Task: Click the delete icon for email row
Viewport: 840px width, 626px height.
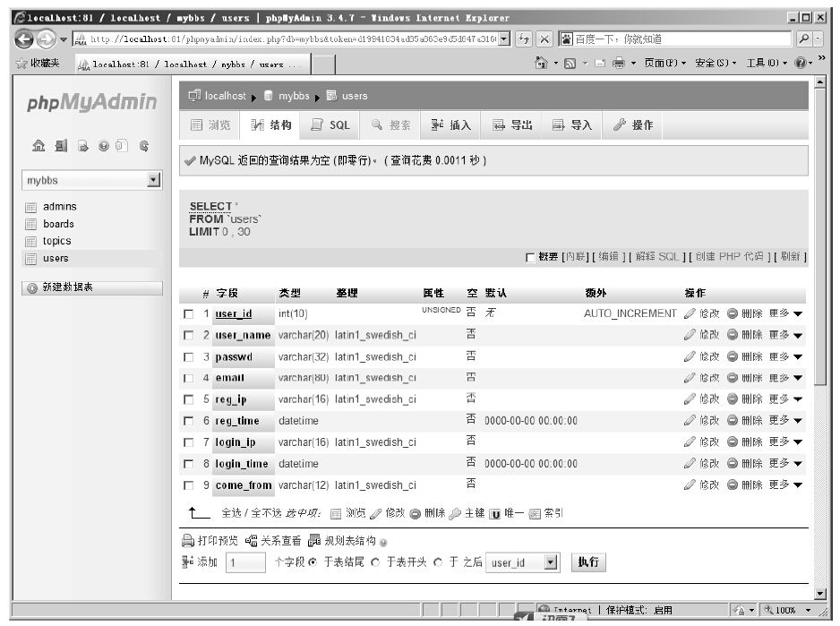Action: click(733, 378)
